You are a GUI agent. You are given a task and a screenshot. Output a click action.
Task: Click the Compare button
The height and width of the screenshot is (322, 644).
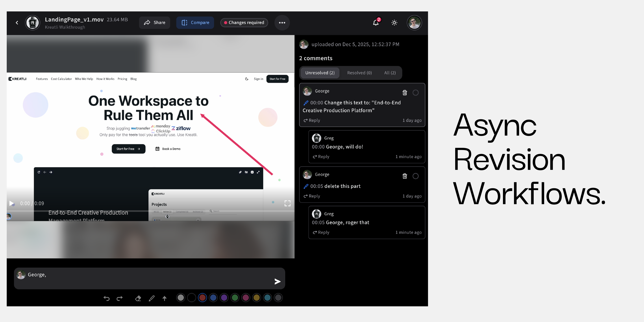195,23
